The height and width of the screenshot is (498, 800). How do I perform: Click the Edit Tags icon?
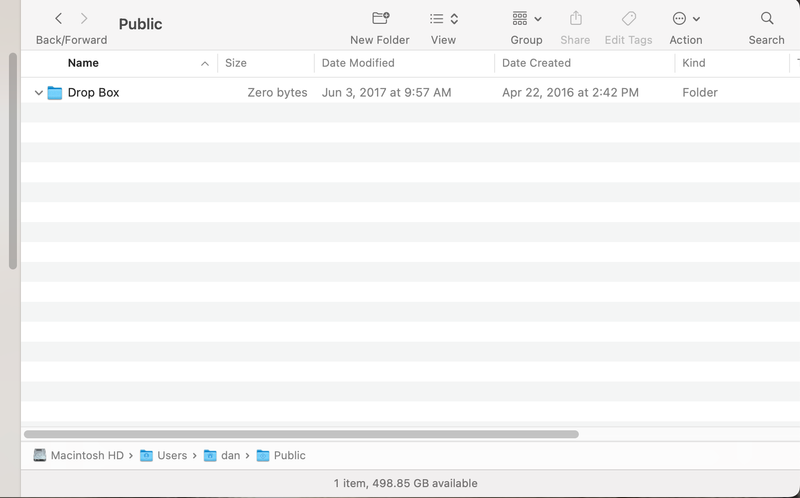tap(628, 19)
